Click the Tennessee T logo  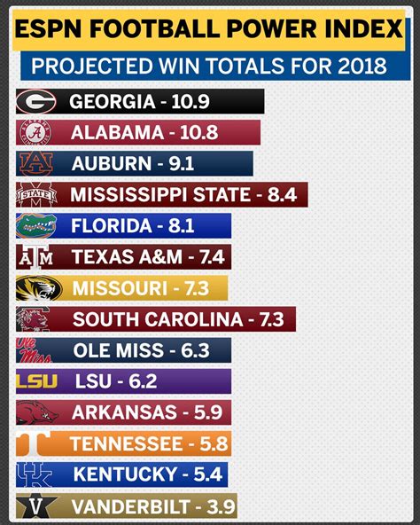(x=34, y=443)
